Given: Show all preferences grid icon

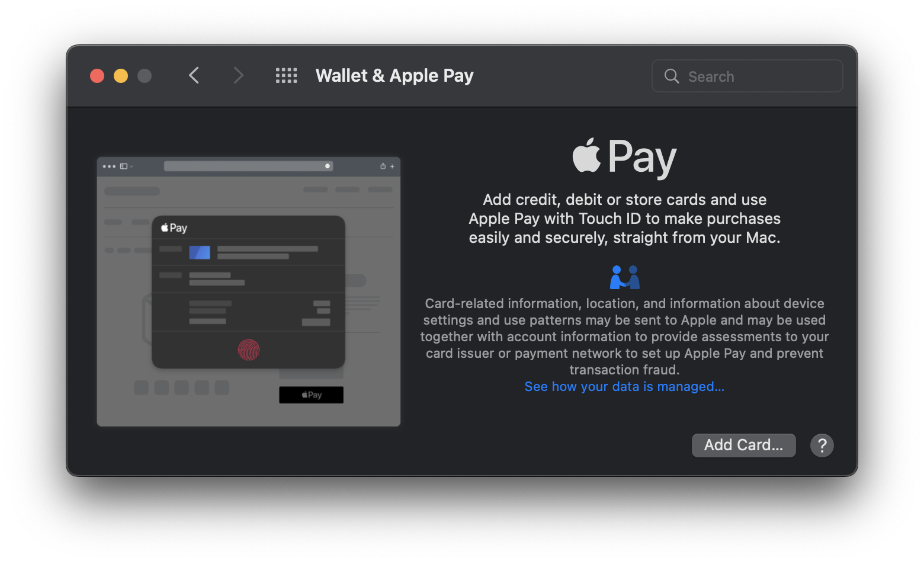Looking at the screenshot, I should click(287, 76).
